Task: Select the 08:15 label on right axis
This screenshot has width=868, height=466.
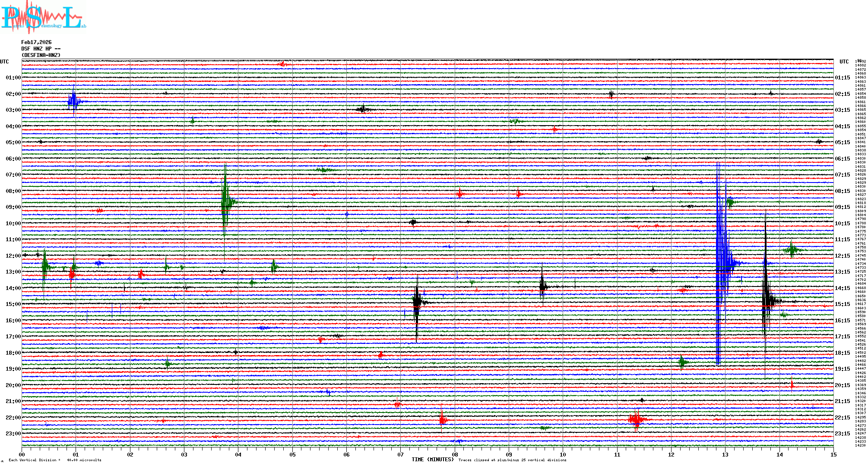Action: tap(842, 191)
